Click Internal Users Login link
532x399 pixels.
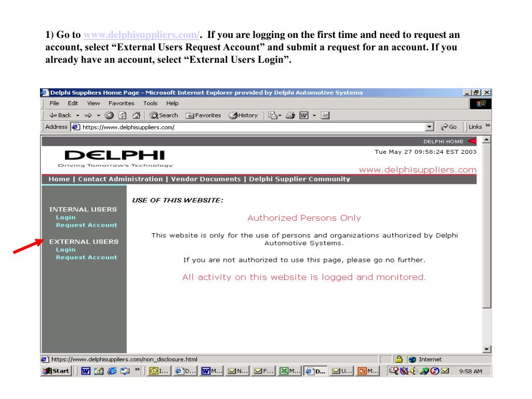click(x=66, y=218)
